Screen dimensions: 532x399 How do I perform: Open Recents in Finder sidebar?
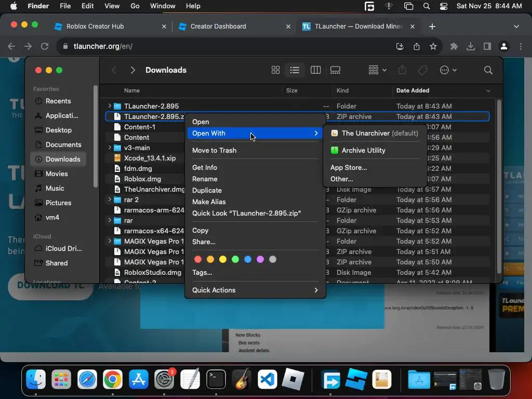(x=58, y=101)
